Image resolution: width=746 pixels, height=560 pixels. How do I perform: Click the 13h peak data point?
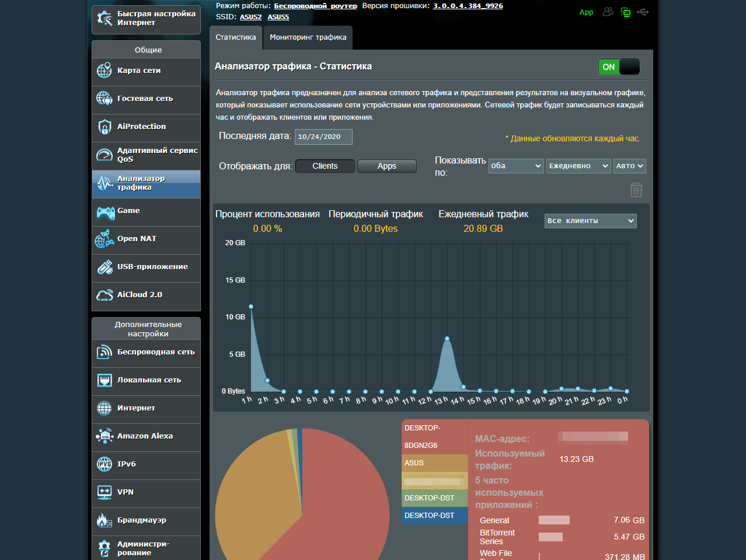tap(447, 339)
